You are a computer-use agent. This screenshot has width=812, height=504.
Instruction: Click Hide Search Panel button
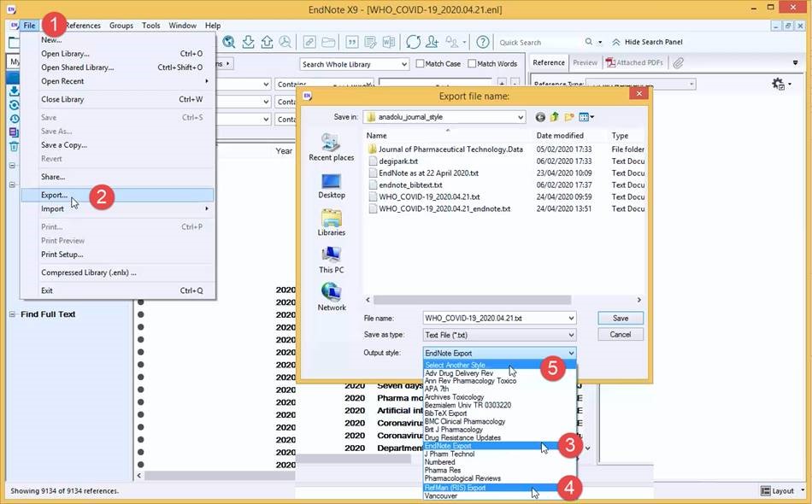pyautogui.click(x=647, y=42)
